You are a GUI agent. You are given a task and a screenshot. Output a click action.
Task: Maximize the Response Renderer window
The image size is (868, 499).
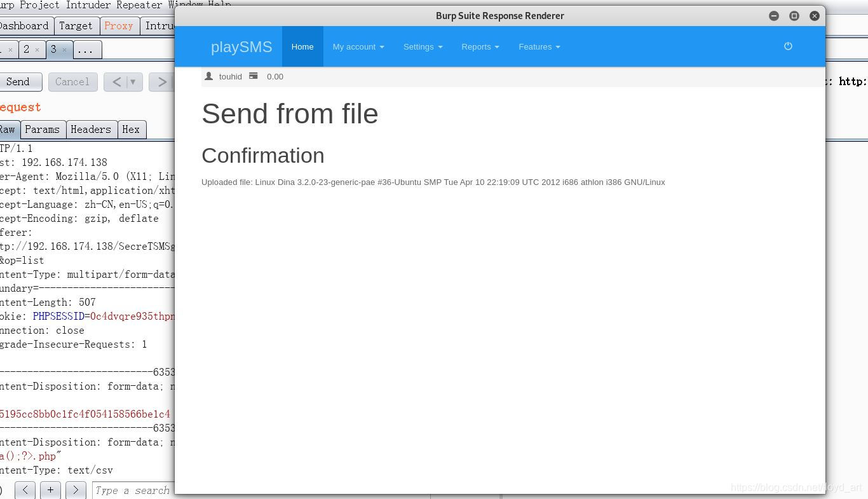pos(794,16)
